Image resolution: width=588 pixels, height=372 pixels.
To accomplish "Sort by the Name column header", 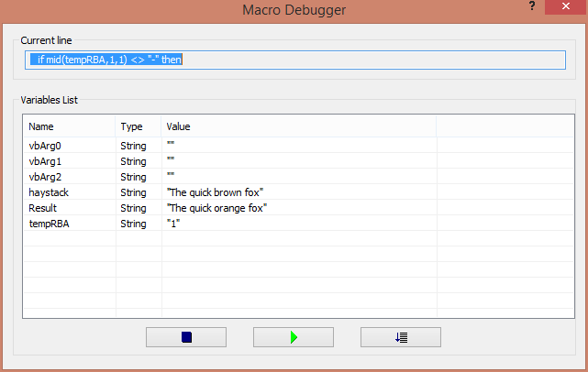I will pos(70,126).
